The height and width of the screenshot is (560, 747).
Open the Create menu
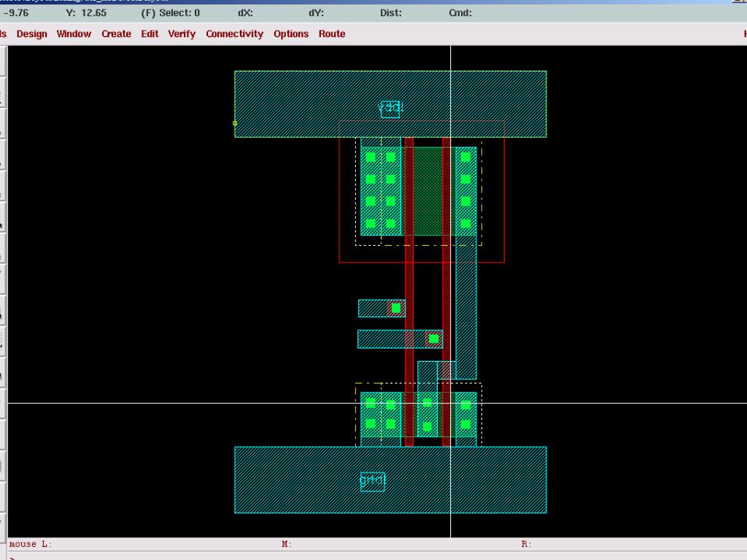(116, 34)
